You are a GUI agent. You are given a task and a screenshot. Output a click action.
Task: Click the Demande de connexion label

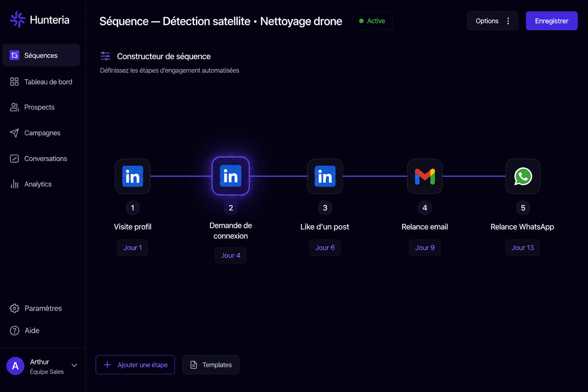coord(231,230)
